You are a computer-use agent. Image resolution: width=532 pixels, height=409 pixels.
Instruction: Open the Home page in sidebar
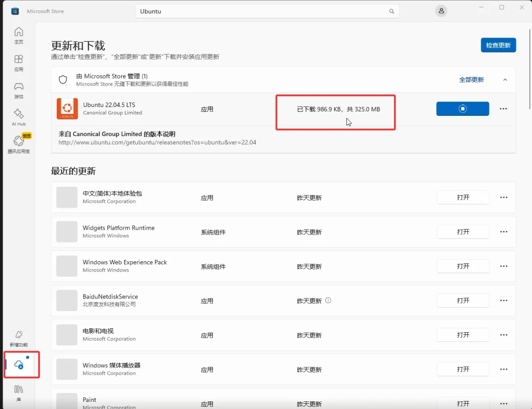coord(19,35)
